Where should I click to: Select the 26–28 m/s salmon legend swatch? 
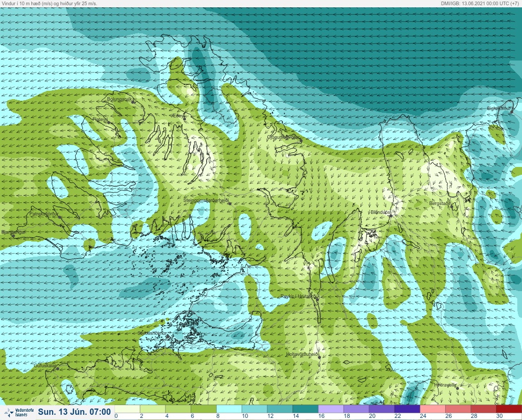tap(458, 409)
